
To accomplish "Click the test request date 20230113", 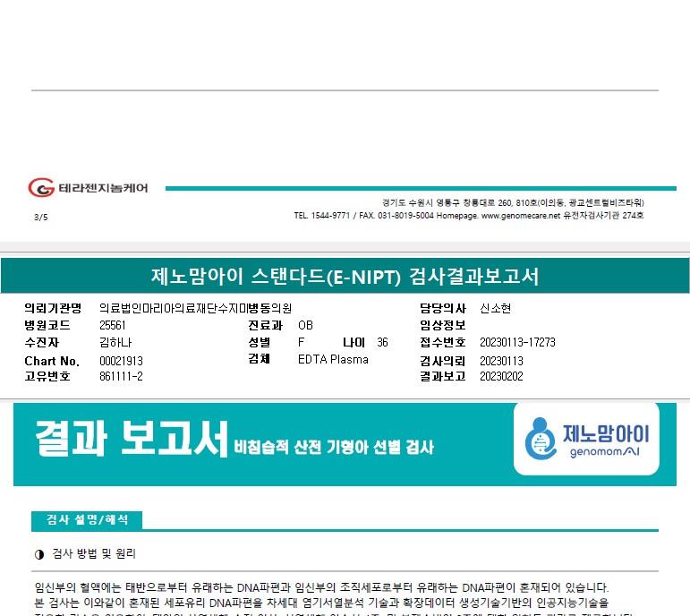I will [x=501, y=361].
